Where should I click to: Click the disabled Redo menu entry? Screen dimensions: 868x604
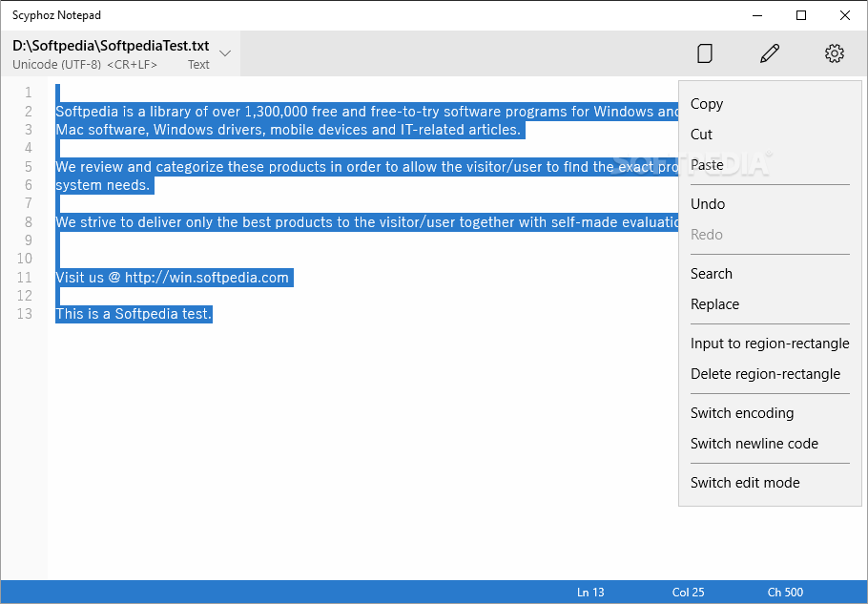(707, 235)
